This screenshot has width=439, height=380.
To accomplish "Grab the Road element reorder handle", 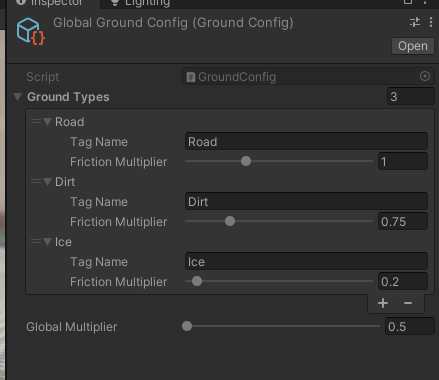I will 36,121.
